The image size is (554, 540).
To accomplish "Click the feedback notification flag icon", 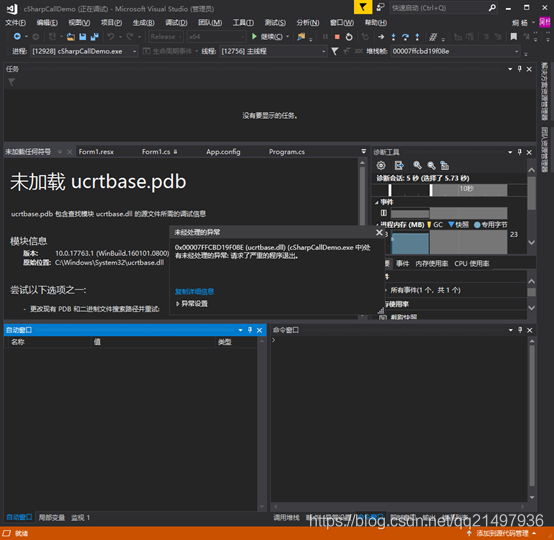I will (x=363, y=7).
